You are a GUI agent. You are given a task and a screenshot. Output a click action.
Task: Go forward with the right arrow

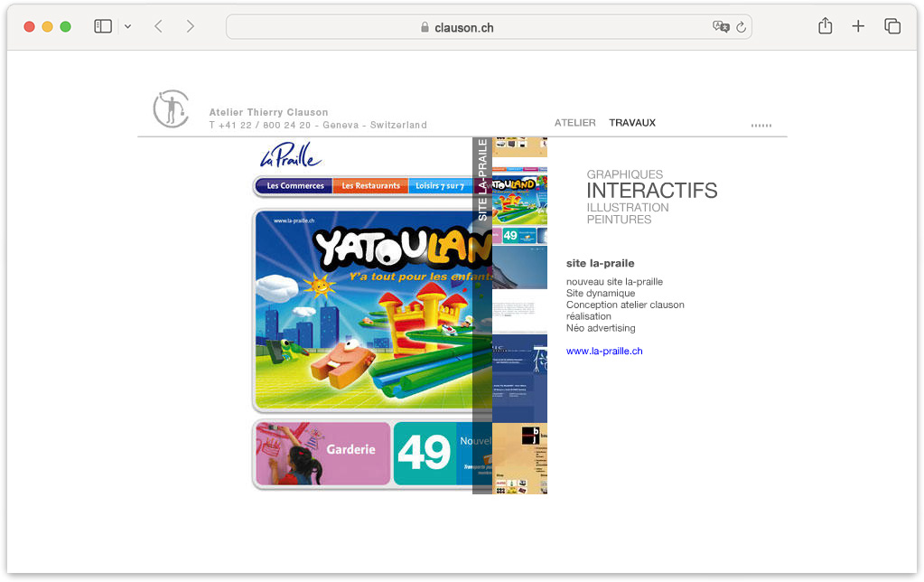click(190, 26)
